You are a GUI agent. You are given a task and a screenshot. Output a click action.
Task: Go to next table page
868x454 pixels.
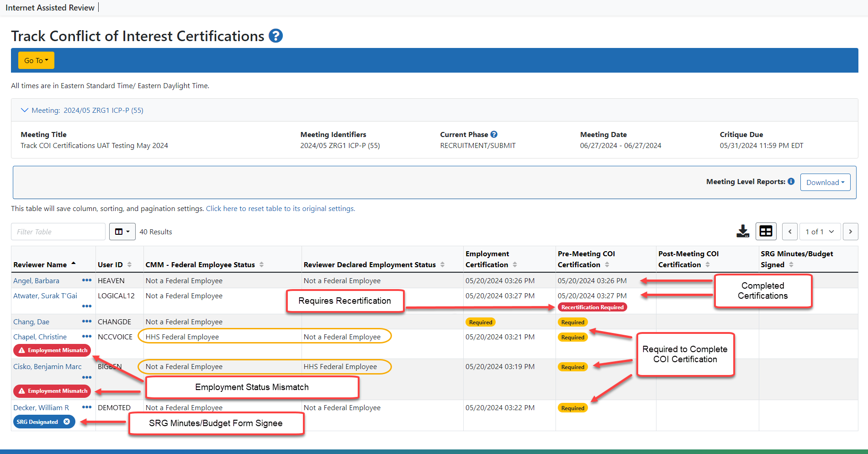[x=851, y=232]
